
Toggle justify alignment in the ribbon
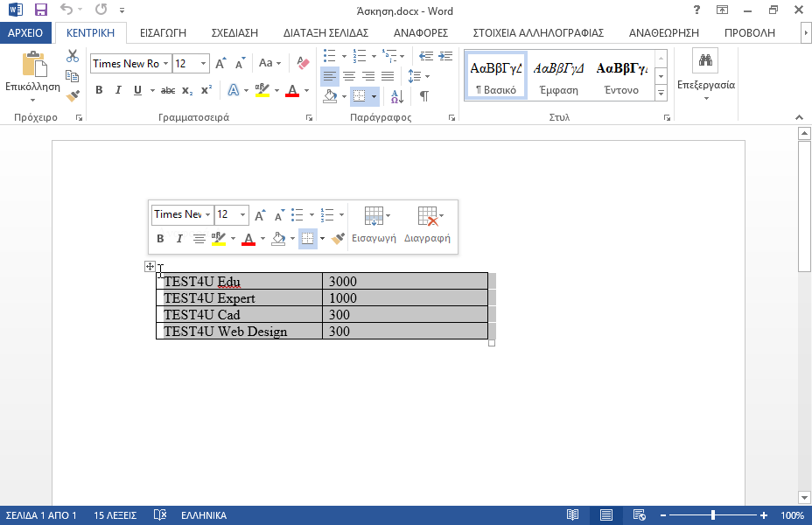(x=388, y=76)
